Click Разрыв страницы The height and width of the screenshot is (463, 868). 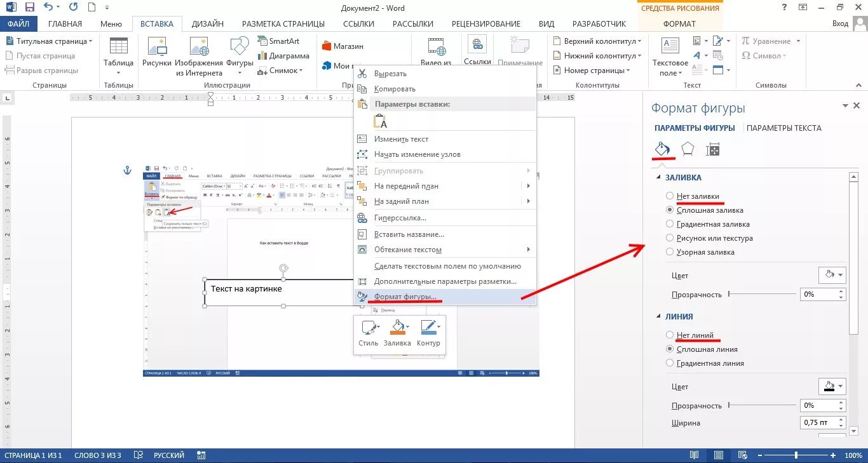pyautogui.click(x=43, y=70)
